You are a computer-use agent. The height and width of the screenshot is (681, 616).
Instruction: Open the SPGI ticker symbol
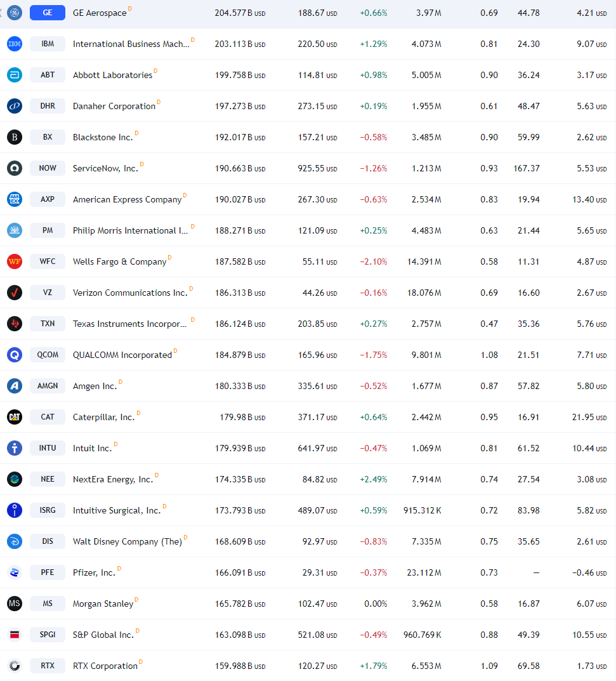point(48,635)
